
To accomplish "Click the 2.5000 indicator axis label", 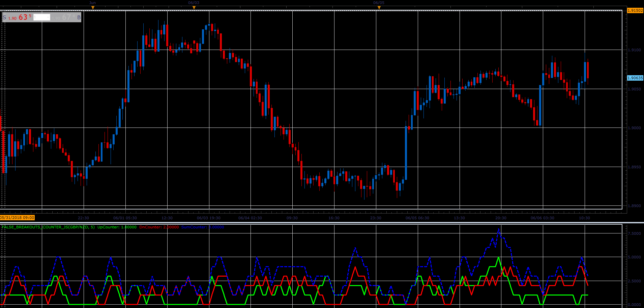I will 635,281.
